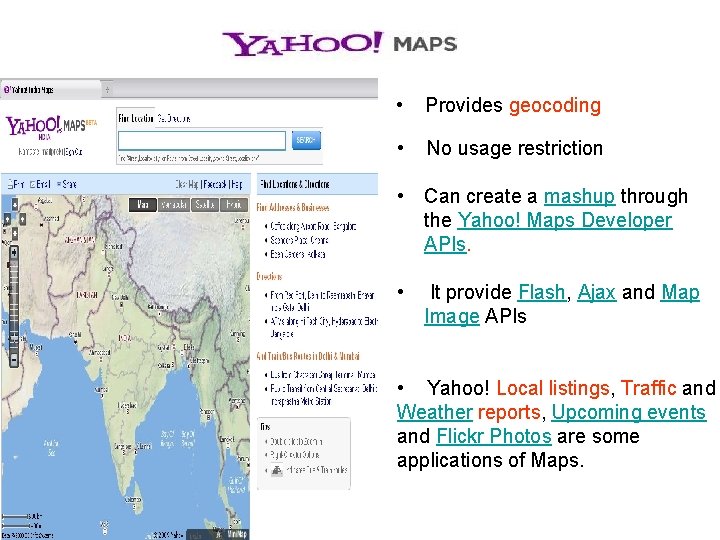Click the Feedback link above the map
Screen dimensions: 720x540
coord(215,185)
